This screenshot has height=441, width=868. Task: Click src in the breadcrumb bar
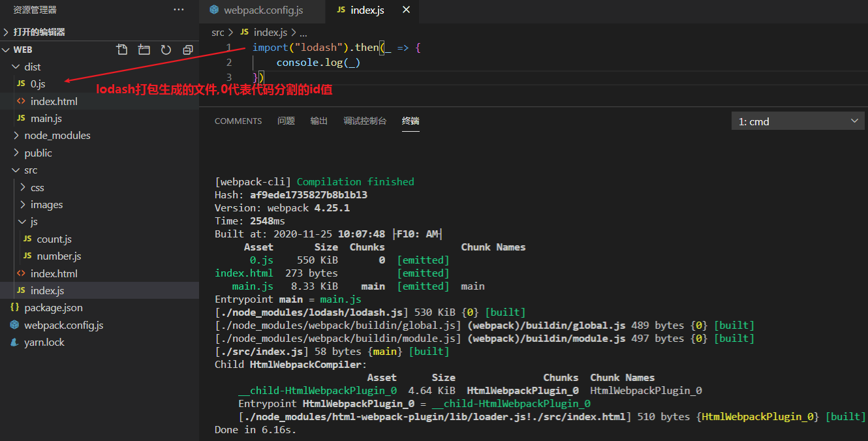pos(217,31)
